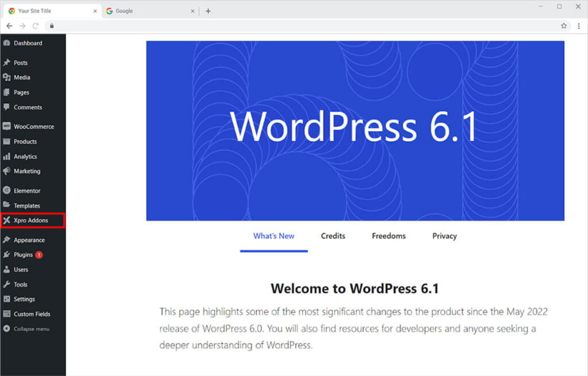
Task: Click the Posts pushpin icon
Action: 7,63
